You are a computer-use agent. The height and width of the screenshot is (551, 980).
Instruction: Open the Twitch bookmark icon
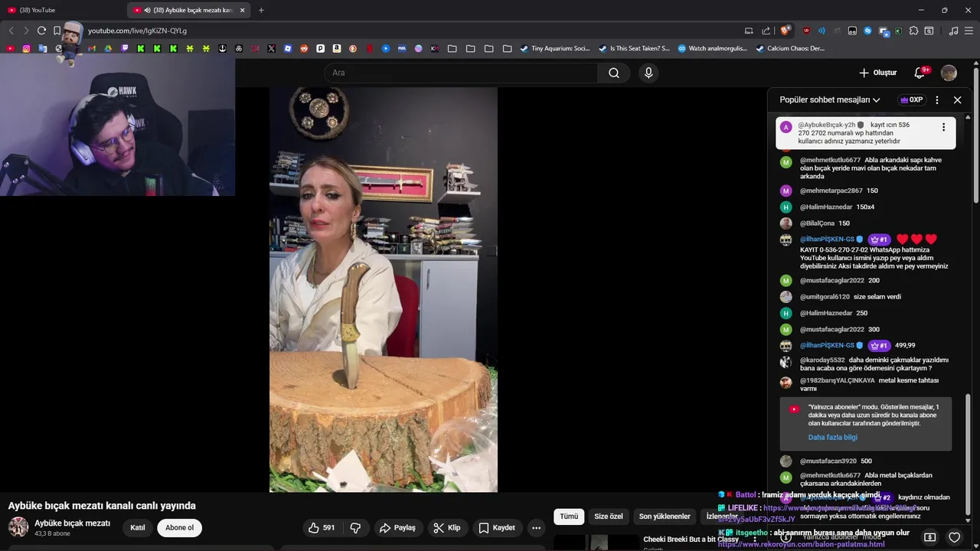point(124,48)
